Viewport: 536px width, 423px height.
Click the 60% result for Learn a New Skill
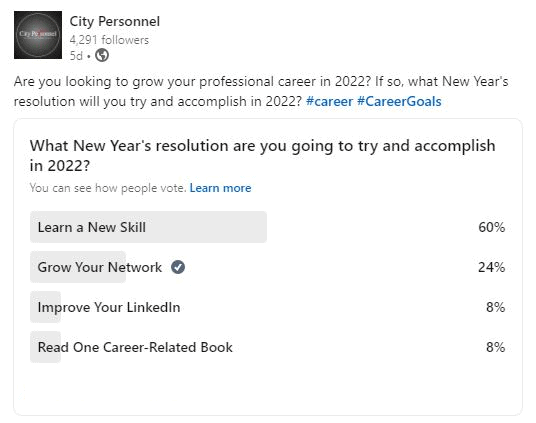pyautogui.click(x=492, y=227)
